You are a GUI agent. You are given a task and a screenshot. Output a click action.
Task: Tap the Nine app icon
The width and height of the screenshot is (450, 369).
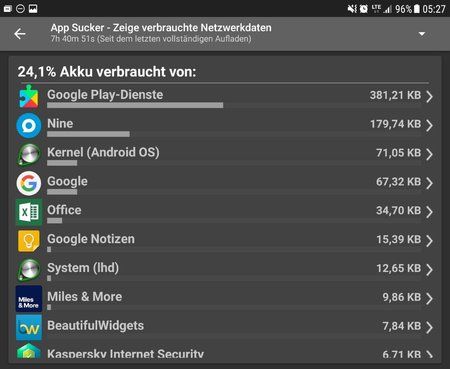pos(29,126)
